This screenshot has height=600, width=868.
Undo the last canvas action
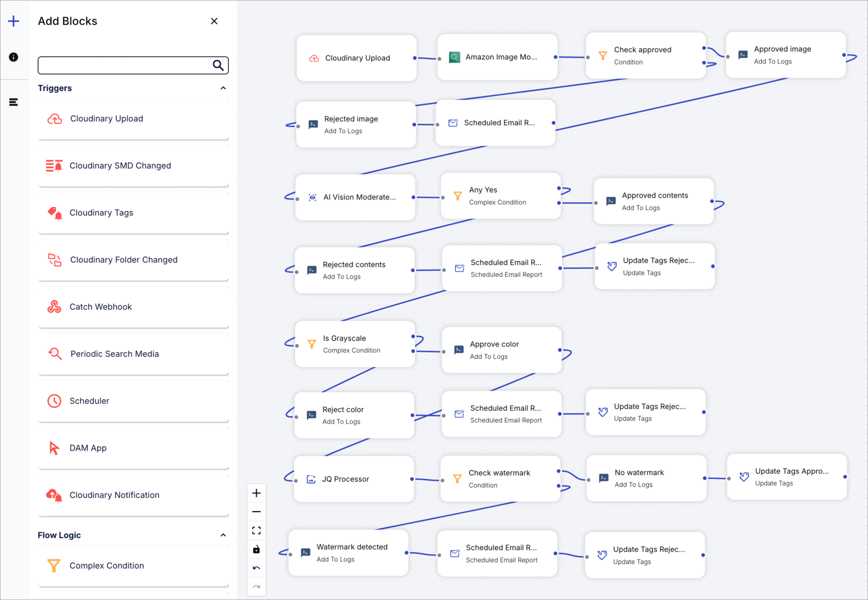point(257,568)
